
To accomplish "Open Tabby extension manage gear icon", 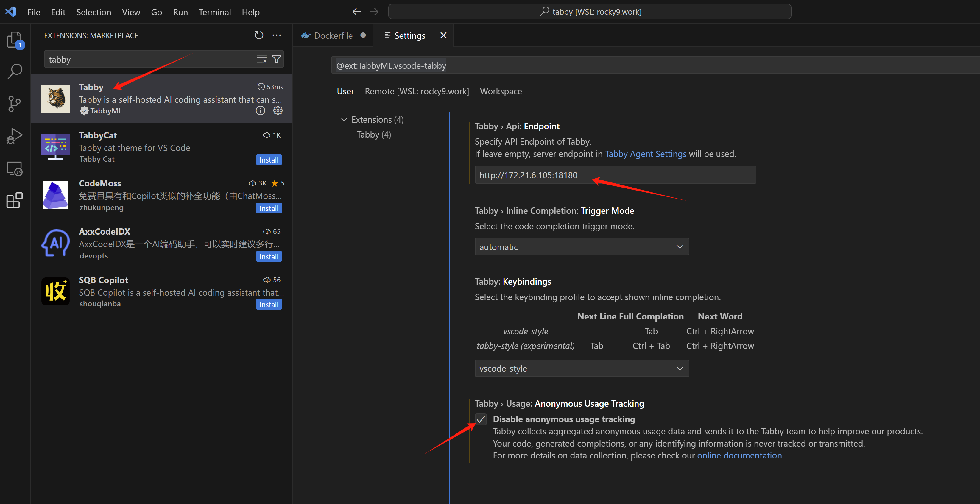I will pyautogui.click(x=278, y=111).
